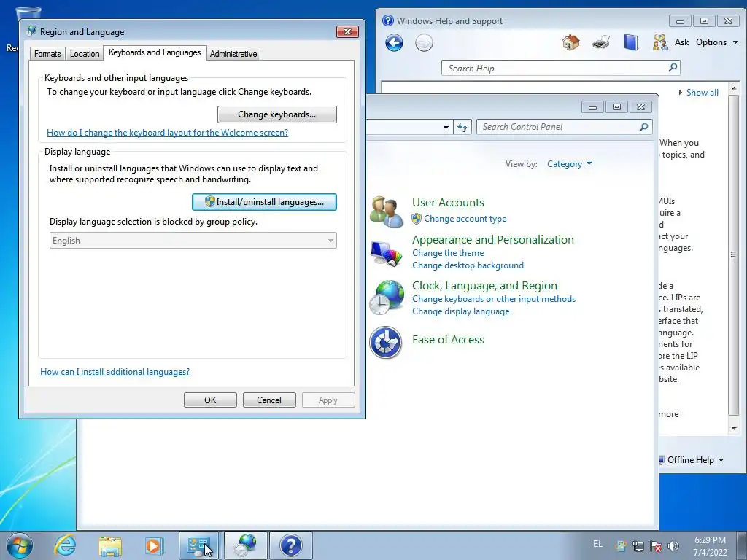
Task: Open the Offline Help dropdown
Action: pyautogui.click(x=695, y=460)
